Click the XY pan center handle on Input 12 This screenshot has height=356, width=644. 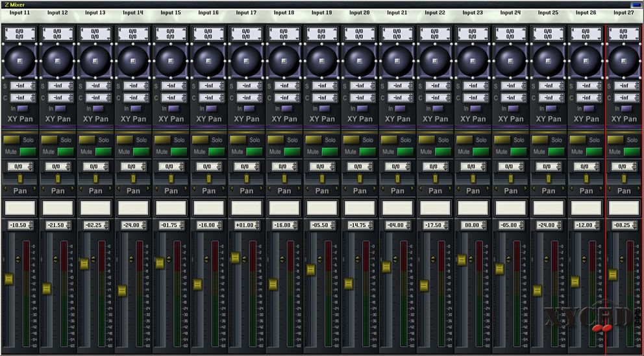coord(58,61)
